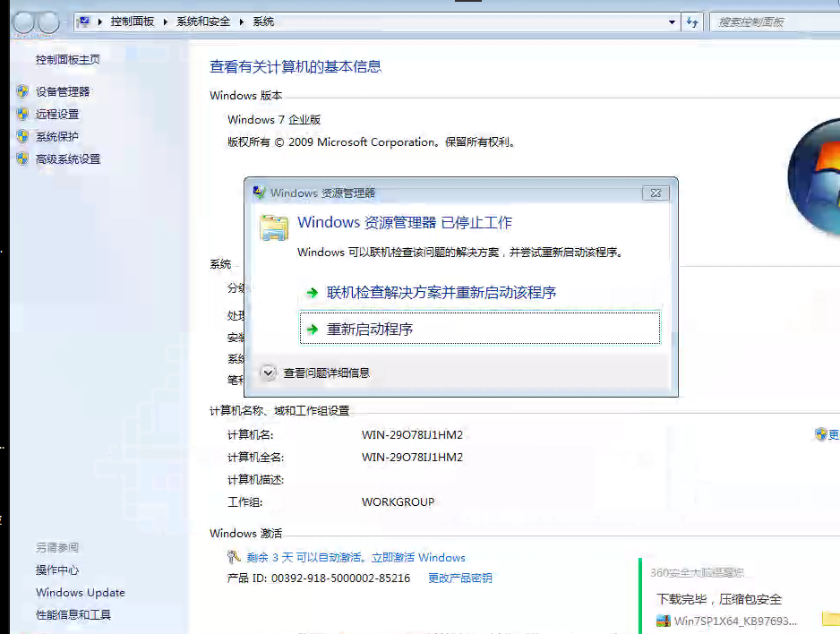Click the key icon next to the activation notice
The height and width of the screenshot is (634, 840).
pos(234,557)
